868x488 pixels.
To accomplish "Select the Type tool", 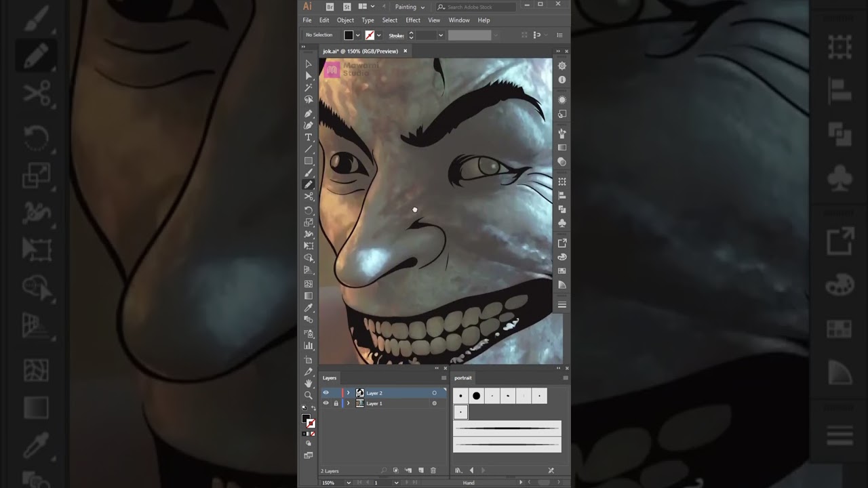I will point(309,137).
